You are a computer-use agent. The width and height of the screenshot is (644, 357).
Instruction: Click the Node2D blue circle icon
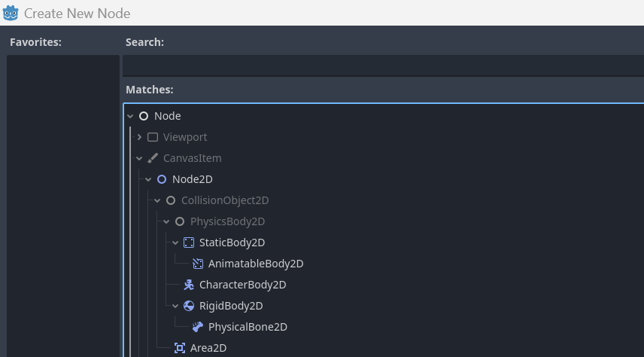pyautogui.click(x=162, y=179)
